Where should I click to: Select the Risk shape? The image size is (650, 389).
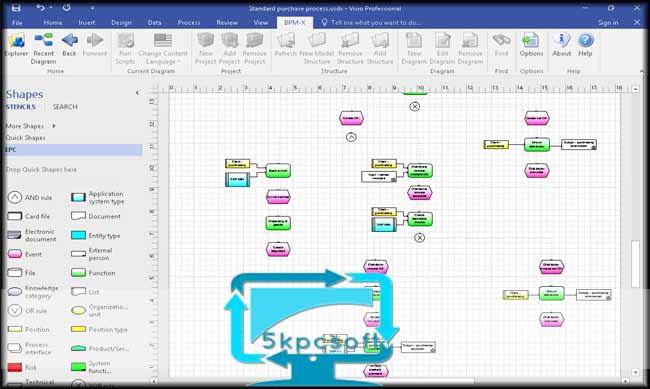[22, 367]
